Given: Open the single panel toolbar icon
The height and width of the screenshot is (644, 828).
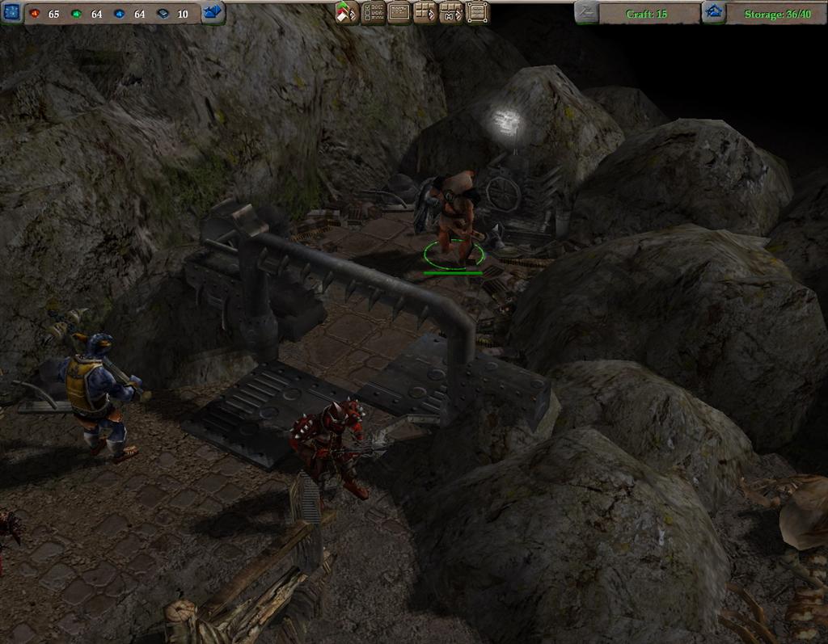Looking at the screenshot, I should point(399,13).
